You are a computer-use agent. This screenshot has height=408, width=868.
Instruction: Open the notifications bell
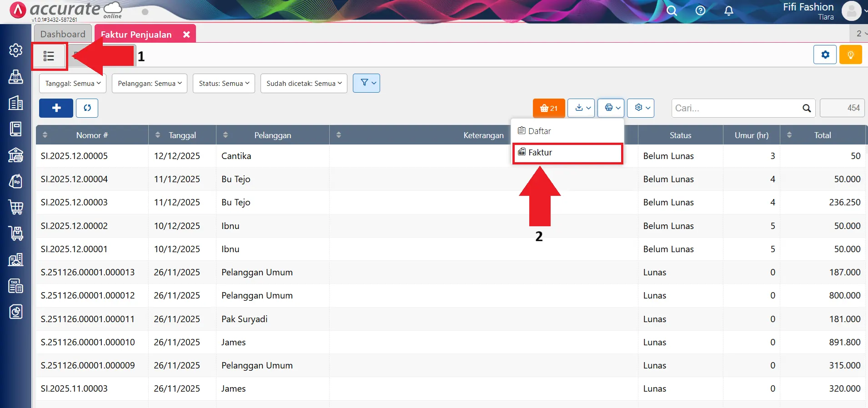pyautogui.click(x=728, y=11)
